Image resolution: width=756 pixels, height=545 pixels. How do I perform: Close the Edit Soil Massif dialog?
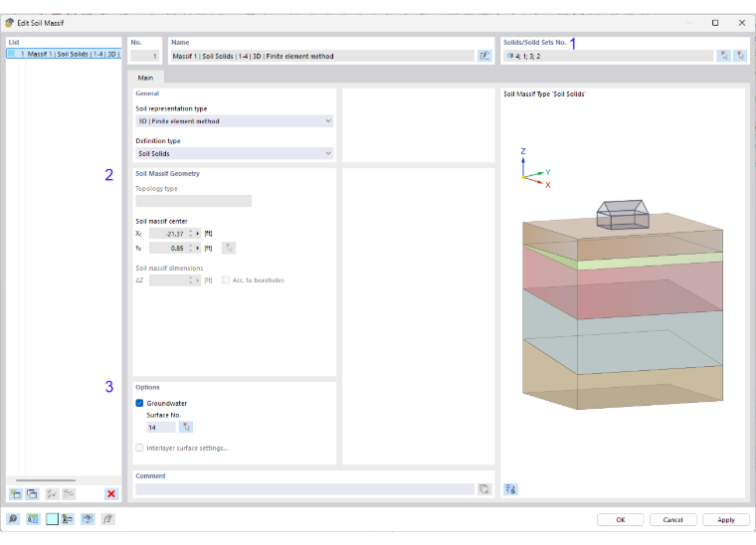point(741,23)
